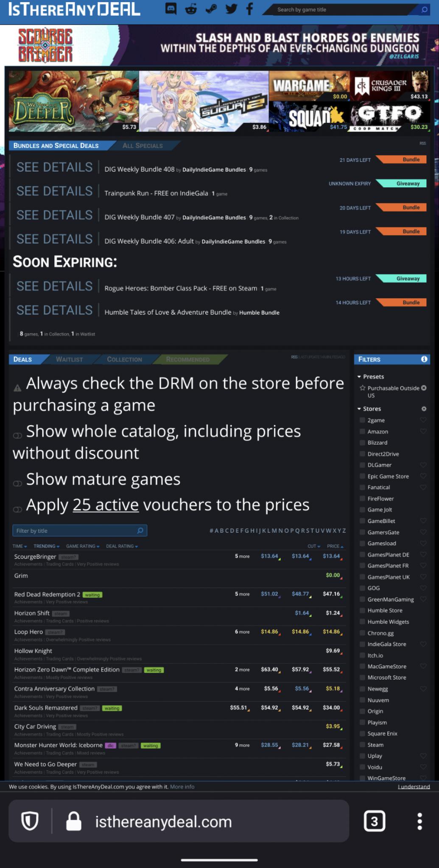Click the star next to Purchasable Outside US
Viewport: 439px width, 868px height.
click(x=362, y=388)
